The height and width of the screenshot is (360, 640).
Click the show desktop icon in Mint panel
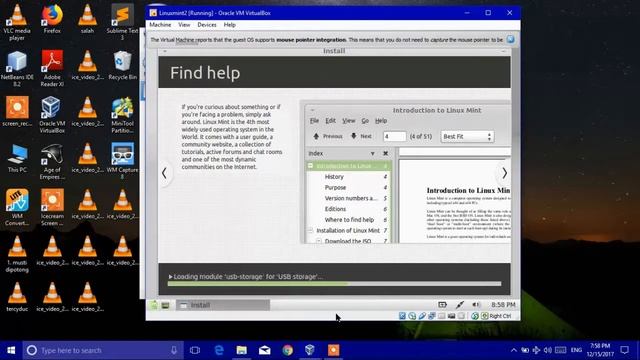coord(165,305)
